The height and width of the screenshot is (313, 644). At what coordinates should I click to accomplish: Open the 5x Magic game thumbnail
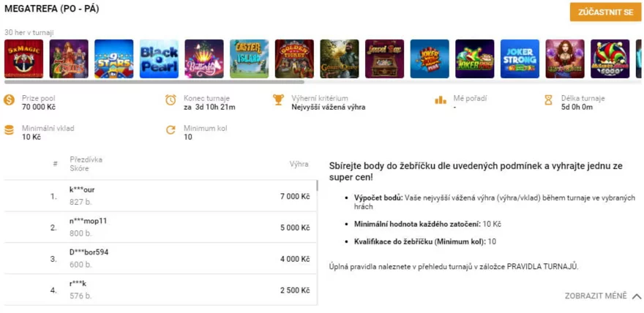pyautogui.click(x=23, y=59)
